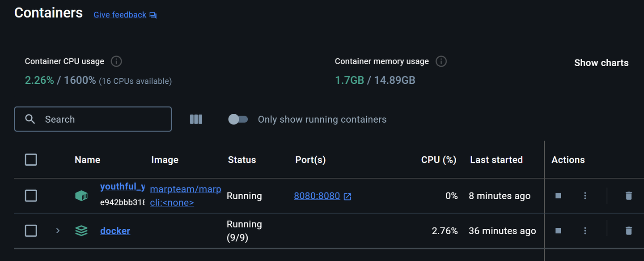Viewport: 644px width, 261px height.
Task: Open the manage columns icon
Action: 196,119
